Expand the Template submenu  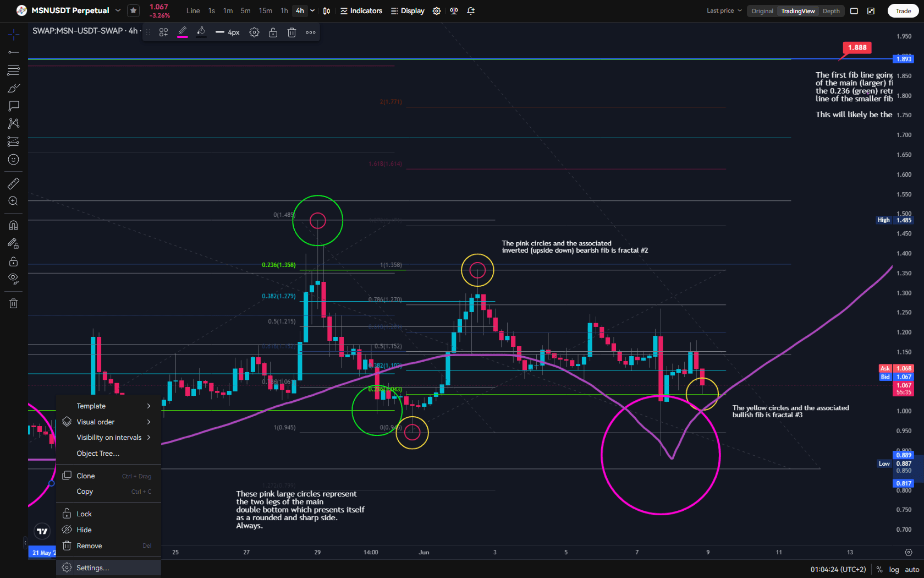pos(108,406)
